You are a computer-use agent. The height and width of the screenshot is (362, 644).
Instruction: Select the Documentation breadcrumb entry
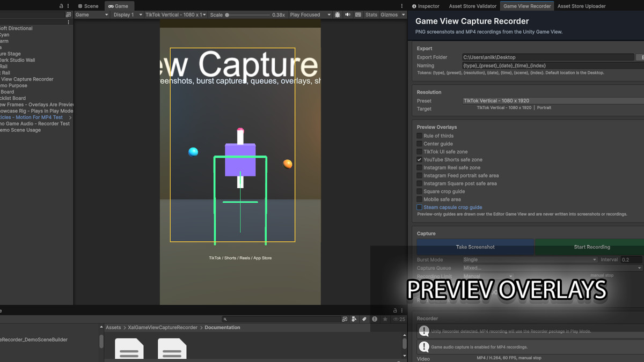[x=222, y=328]
